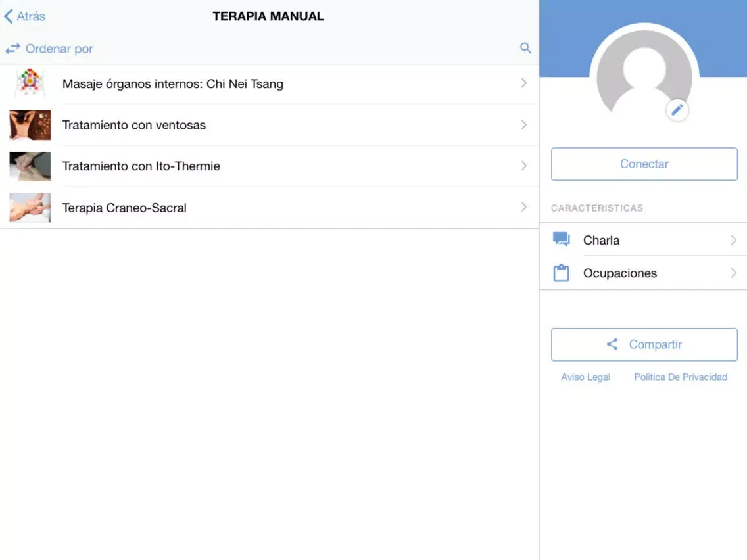Select the Chi Nei Tsang thumbnail image
This screenshot has height=560, width=747.
click(x=30, y=83)
